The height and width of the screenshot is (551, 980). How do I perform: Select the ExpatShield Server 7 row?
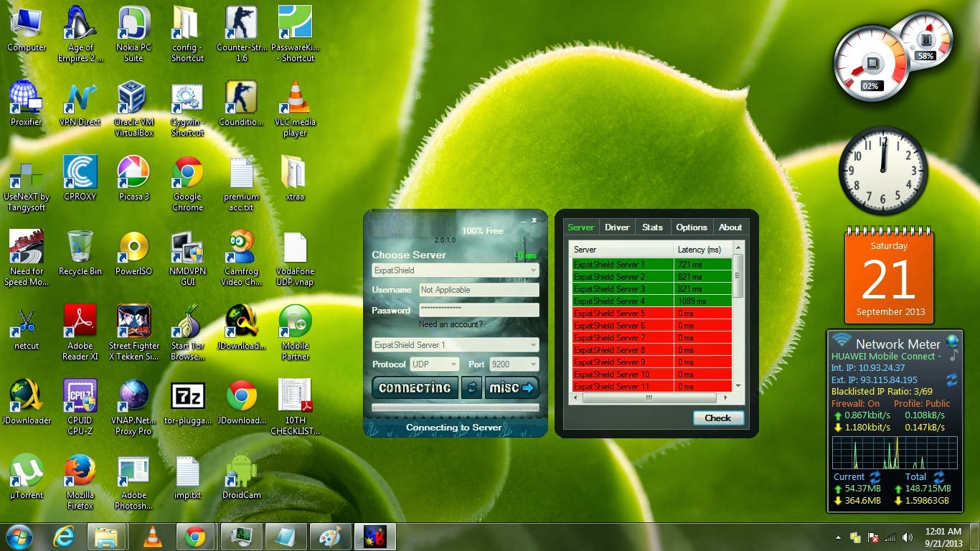651,338
